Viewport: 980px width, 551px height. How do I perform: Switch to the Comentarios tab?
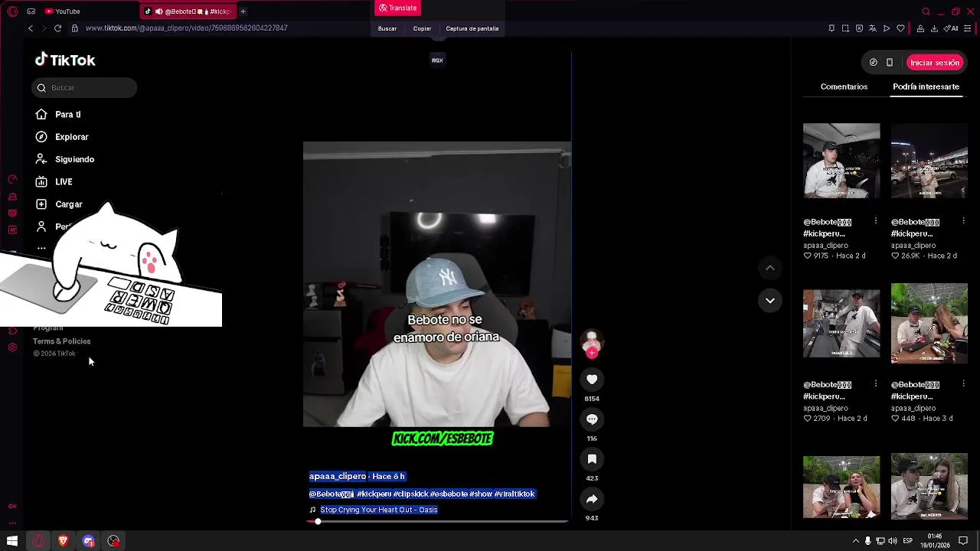click(x=844, y=86)
